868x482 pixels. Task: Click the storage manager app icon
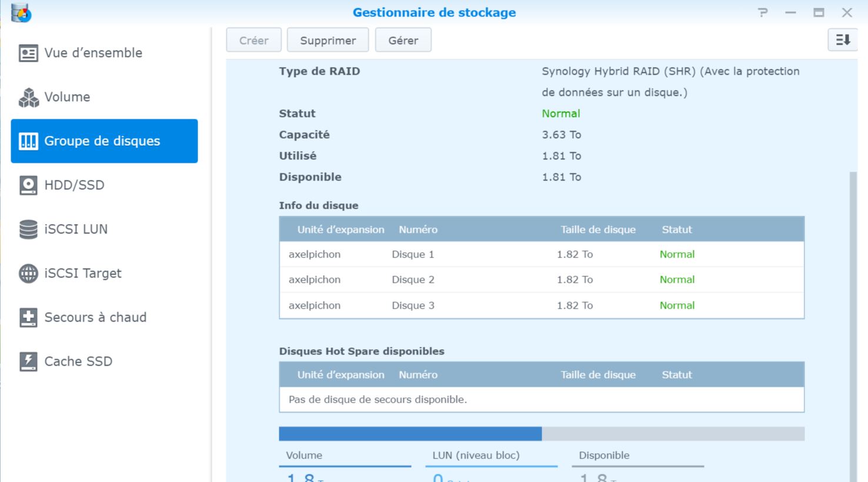tap(21, 12)
